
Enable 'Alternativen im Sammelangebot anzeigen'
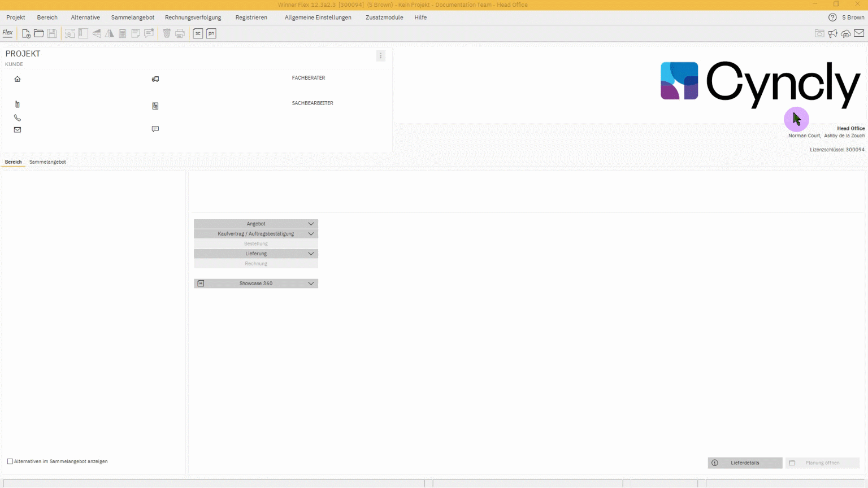(x=10, y=461)
